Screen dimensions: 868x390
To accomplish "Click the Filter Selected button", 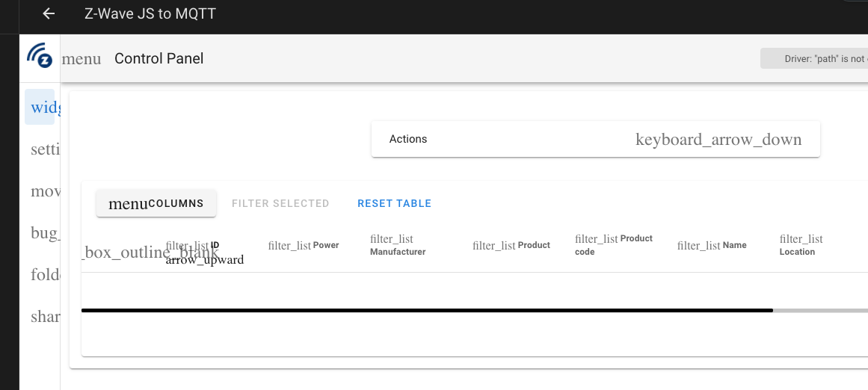I will [280, 203].
